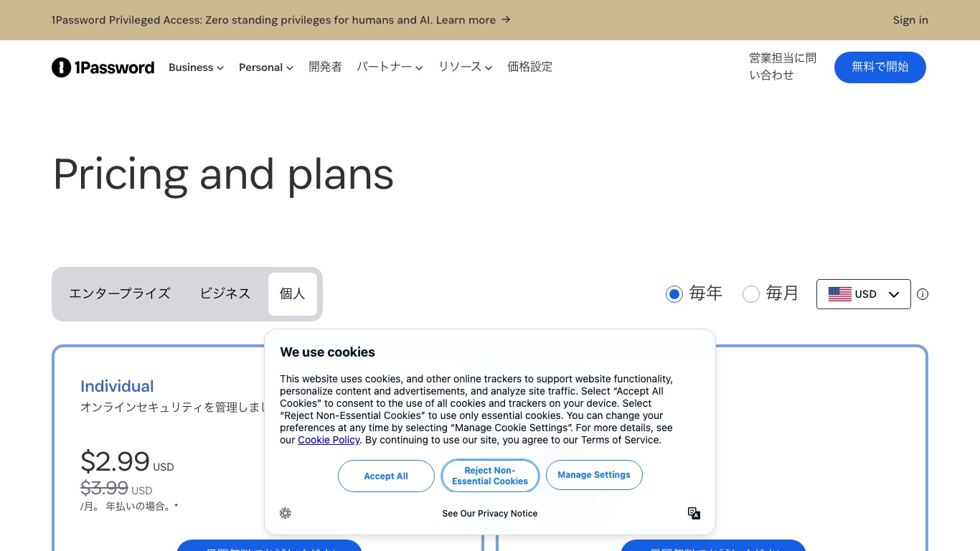The width and height of the screenshot is (980, 551).
Task: Open cookie preferences gear icon in banner
Action: pos(286,513)
